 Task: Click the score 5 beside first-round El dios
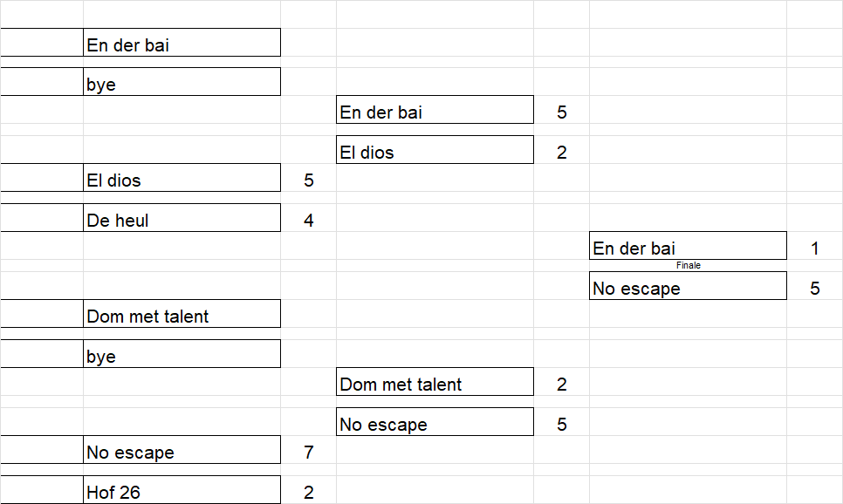tap(309, 180)
